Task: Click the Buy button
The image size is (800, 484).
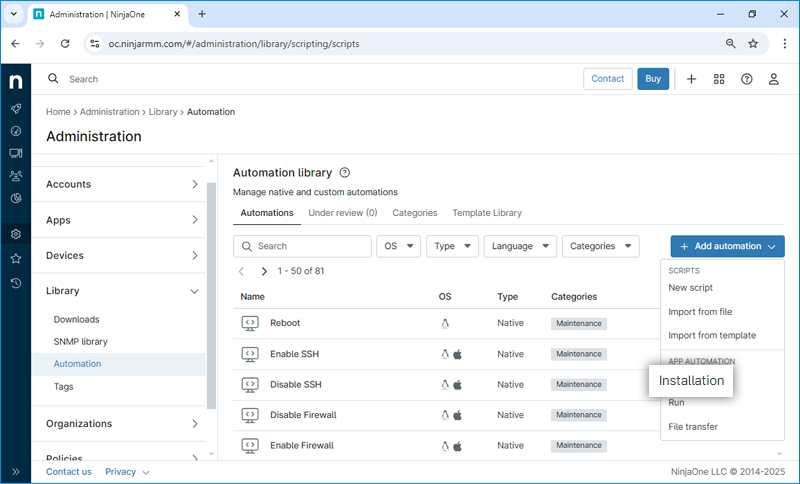Action: (x=653, y=79)
